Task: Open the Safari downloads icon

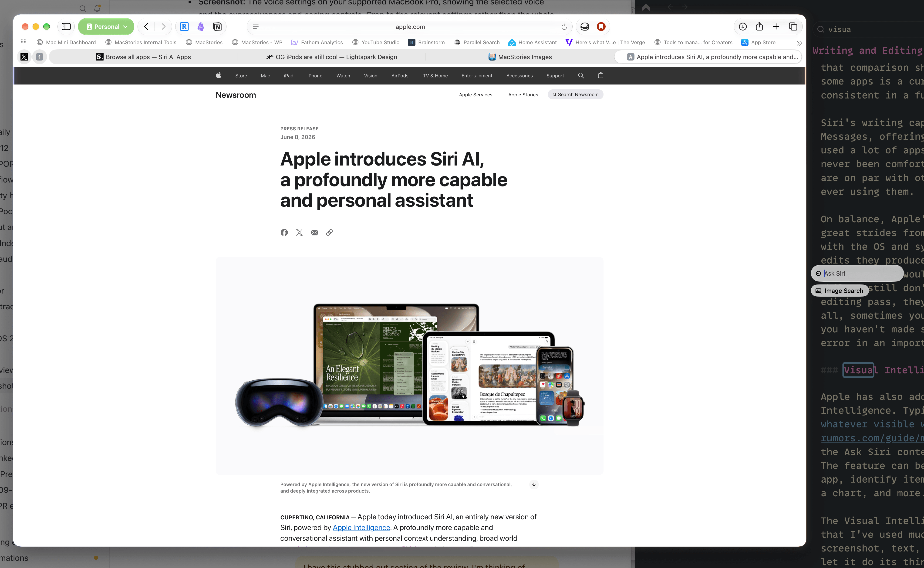Action: coord(743,27)
